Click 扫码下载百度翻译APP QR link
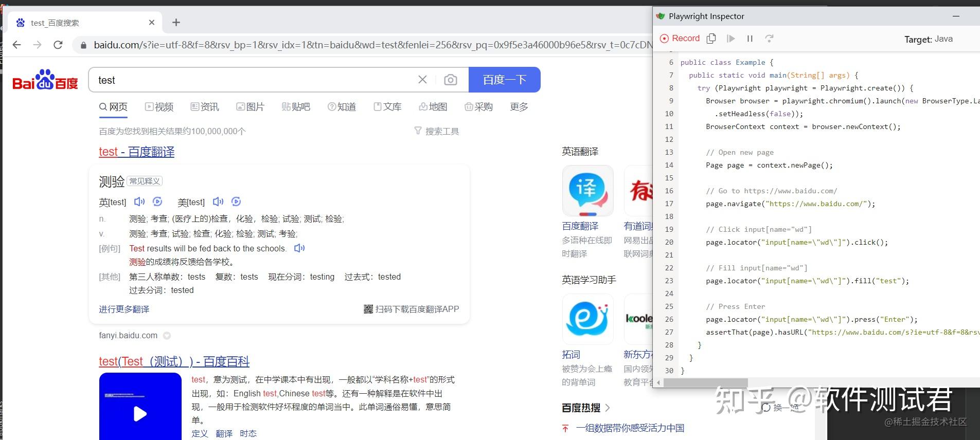 click(411, 309)
